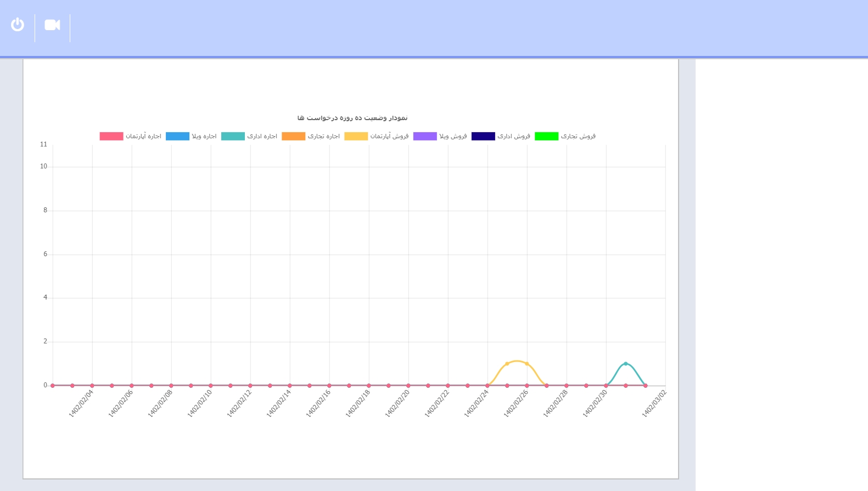
Task: Click the 1402/03/02 x-axis date label
Action: pos(654,404)
